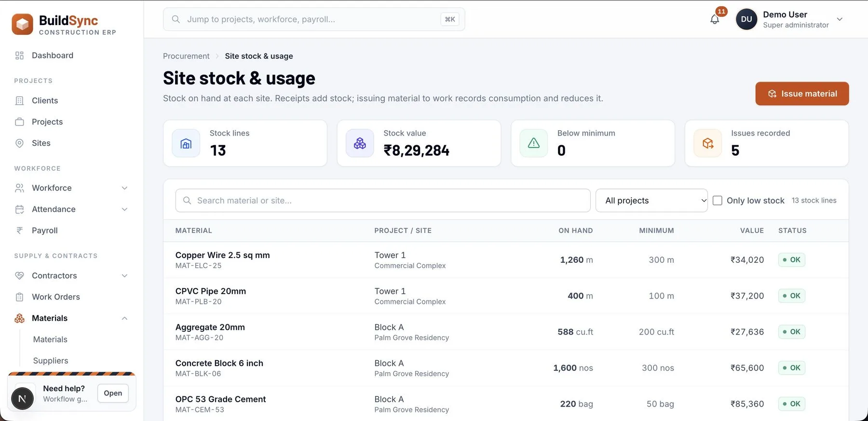The image size is (868, 421).
Task: Expand the Attendance menu chevron
Action: [124, 209]
